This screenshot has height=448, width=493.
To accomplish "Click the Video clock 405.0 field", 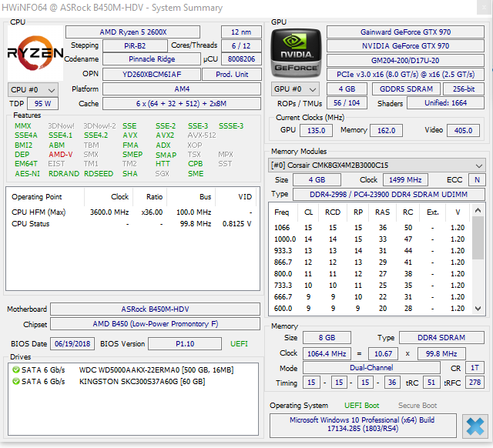I will pos(463,130).
